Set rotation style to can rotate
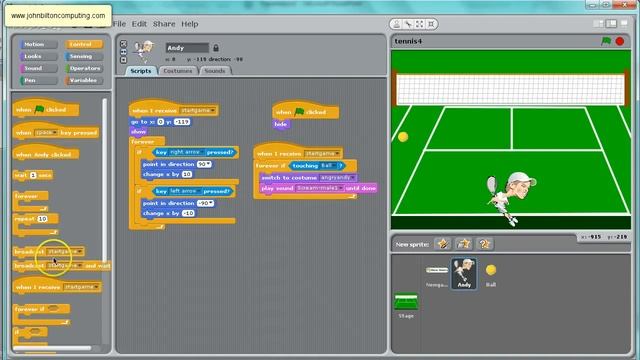 click(x=124, y=44)
